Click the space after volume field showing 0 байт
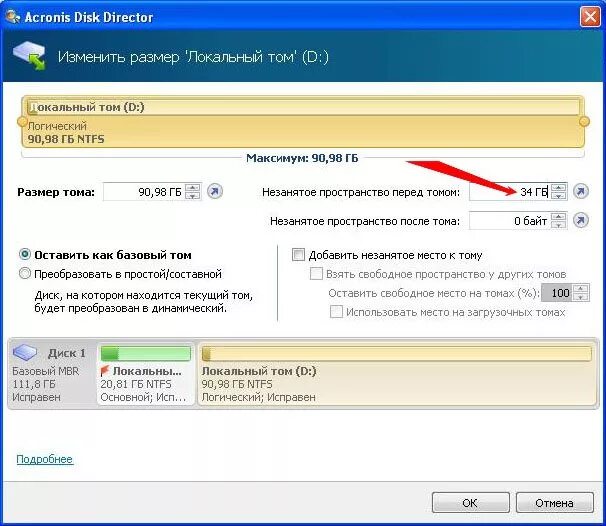This screenshot has width=606, height=526. click(510, 221)
